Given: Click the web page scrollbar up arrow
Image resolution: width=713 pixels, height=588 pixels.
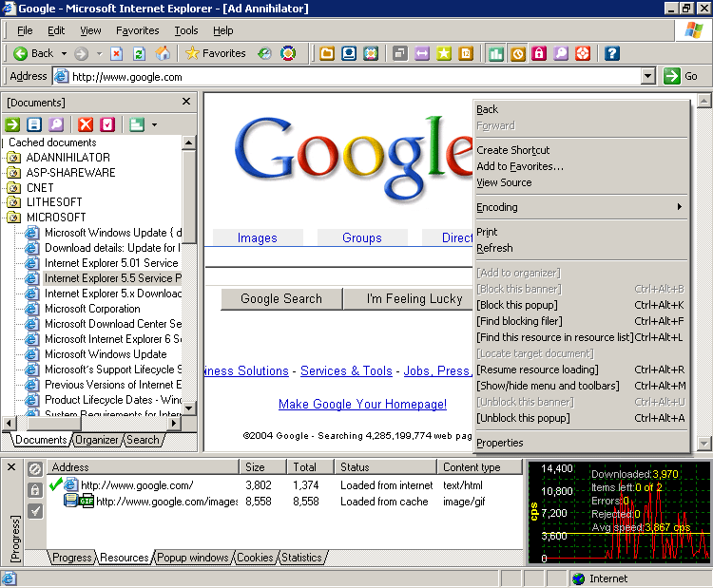Looking at the screenshot, I should 703,101.
